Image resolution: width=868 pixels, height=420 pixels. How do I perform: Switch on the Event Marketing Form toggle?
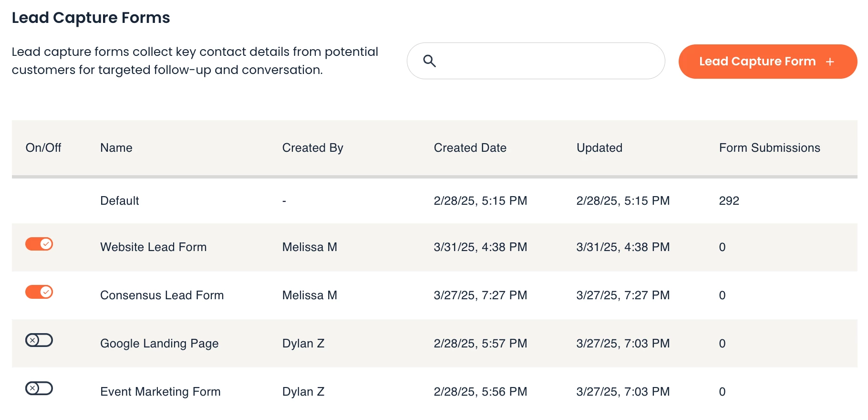[39, 388]
